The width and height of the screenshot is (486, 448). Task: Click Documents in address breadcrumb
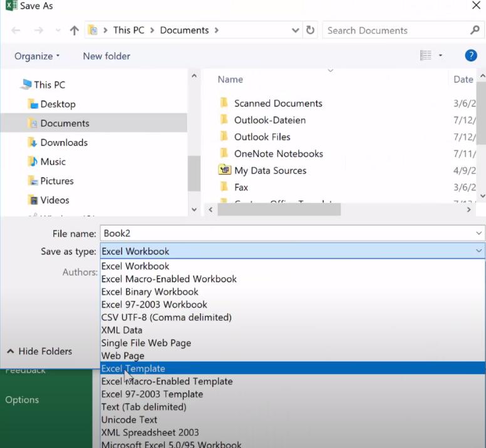click(184, 30)
